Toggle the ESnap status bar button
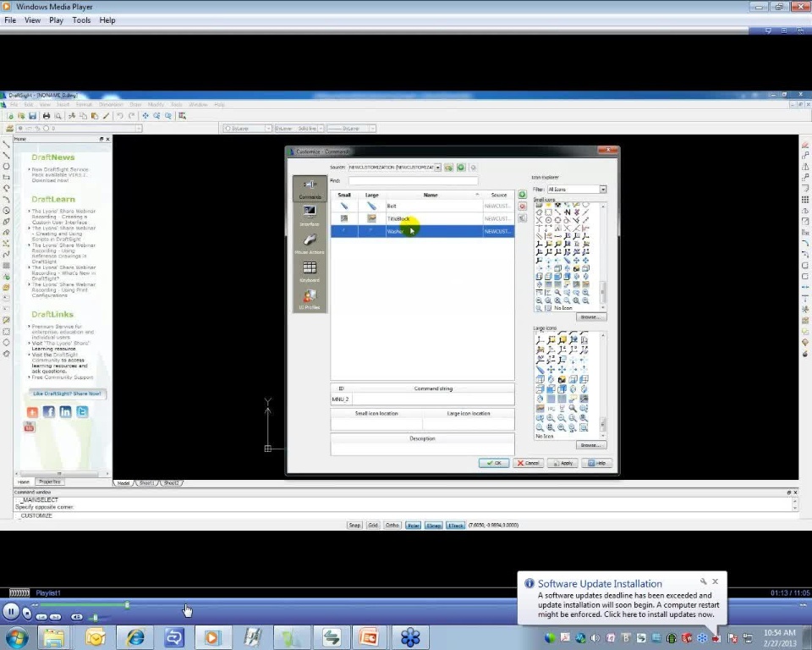 coord(433,525)
